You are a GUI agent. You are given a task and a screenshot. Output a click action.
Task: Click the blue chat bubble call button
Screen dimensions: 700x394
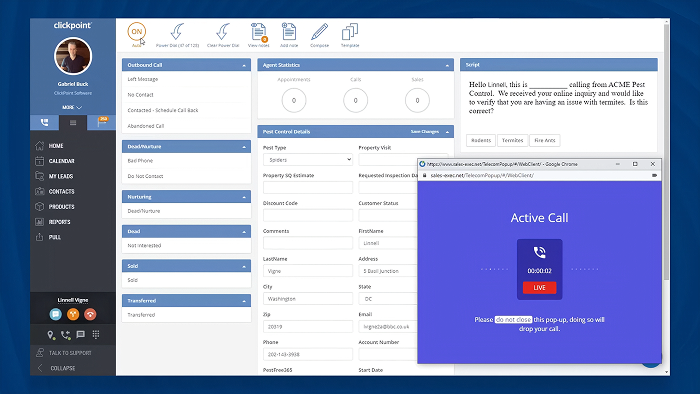pyautogui.click(x=56, y=314)
